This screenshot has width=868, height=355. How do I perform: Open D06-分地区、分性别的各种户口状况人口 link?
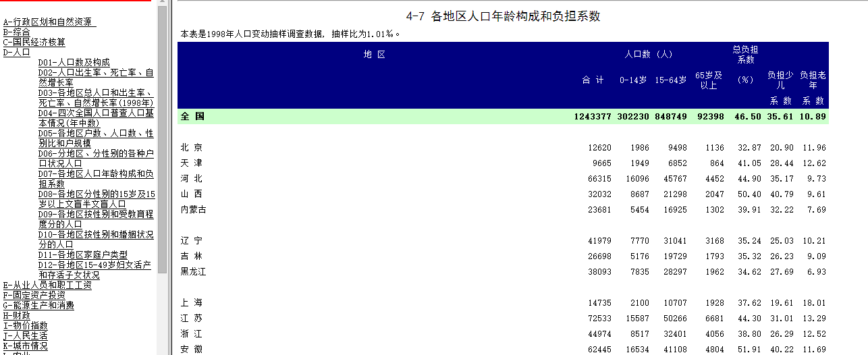click(x=96, y=158)
